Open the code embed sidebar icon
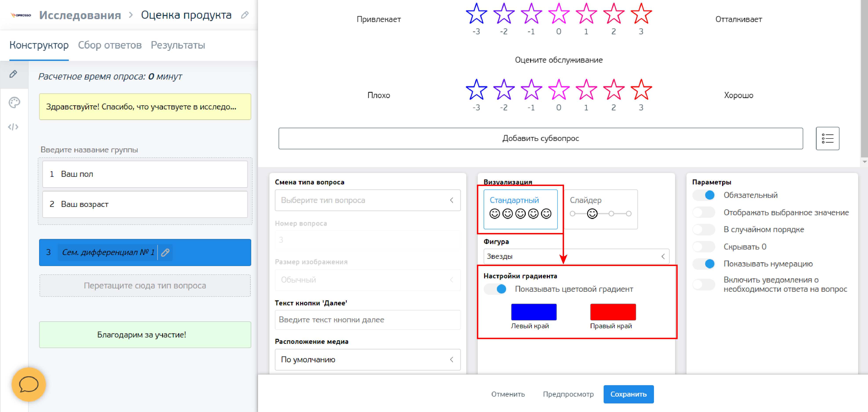The width and height of the screenshot is (868, 412). [13, 127]
